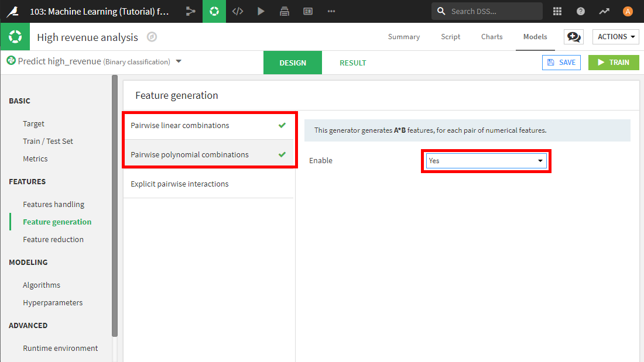
Task: Open the Dashboards icon
Action: click(x=307, y=12)
